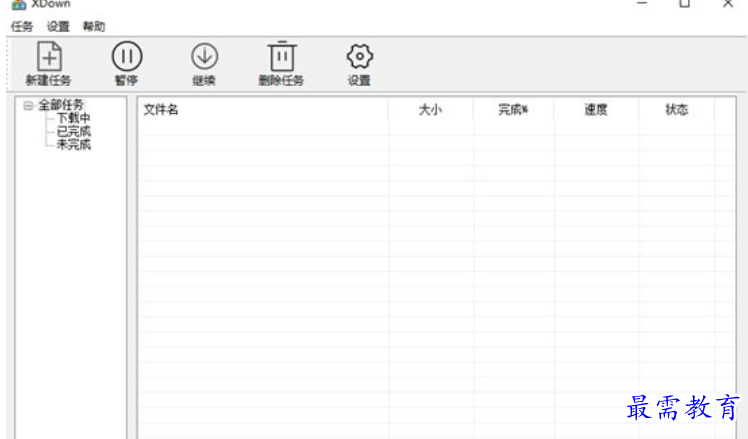The image size is (748, 439).
Task: Select 未完成 in the task tree
Action: pos(73,144)
